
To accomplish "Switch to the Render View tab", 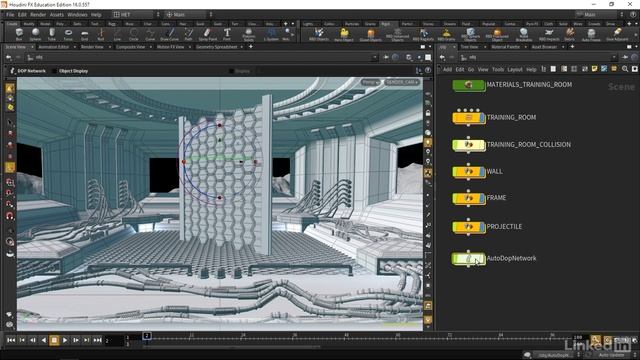I will (x=92, y=47).
